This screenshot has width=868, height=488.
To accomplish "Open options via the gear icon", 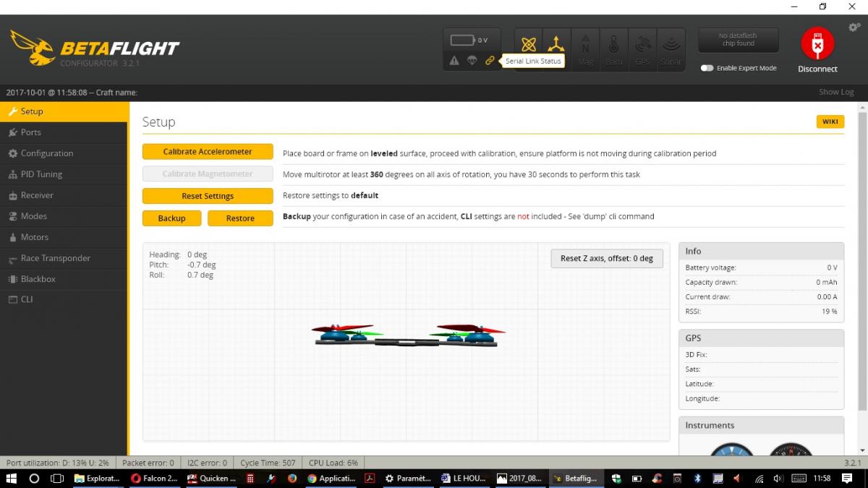I will click(854, 27).
